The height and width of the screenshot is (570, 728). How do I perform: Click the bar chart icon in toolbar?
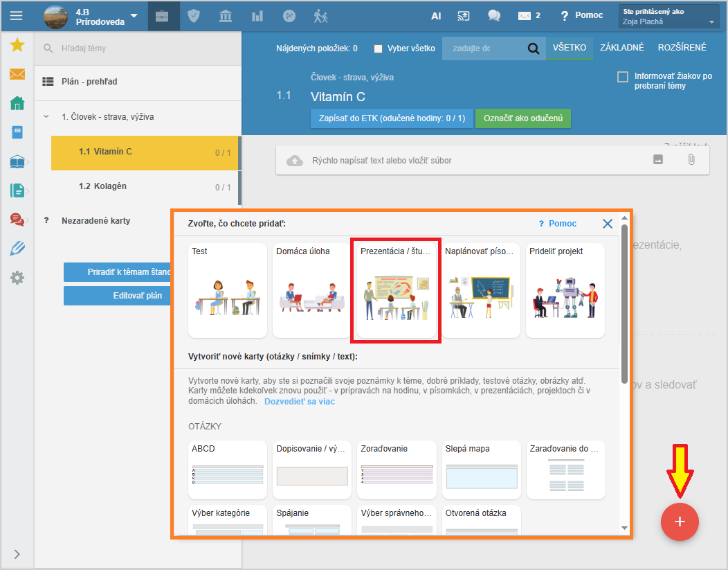click(x=257, y=16)
